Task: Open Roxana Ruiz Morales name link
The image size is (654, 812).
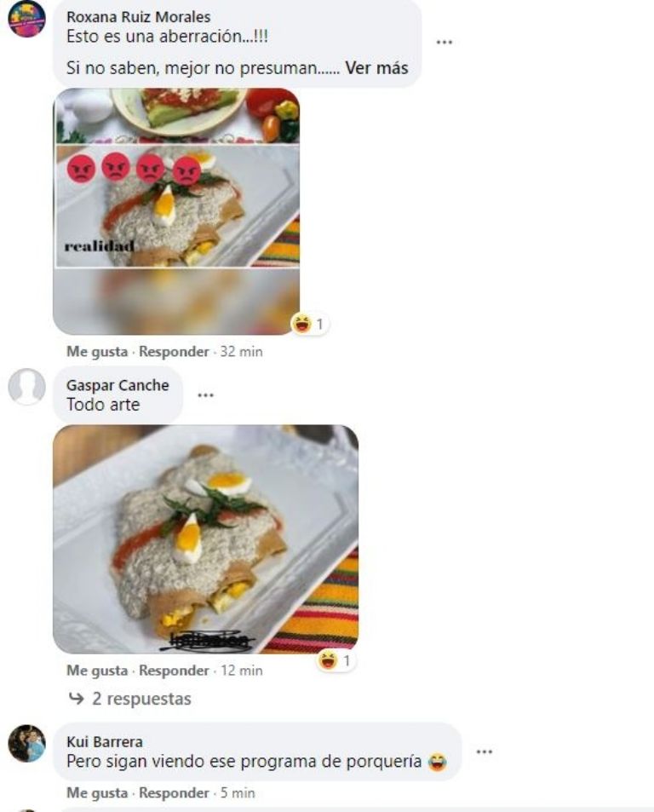Action: coord(139,16)
